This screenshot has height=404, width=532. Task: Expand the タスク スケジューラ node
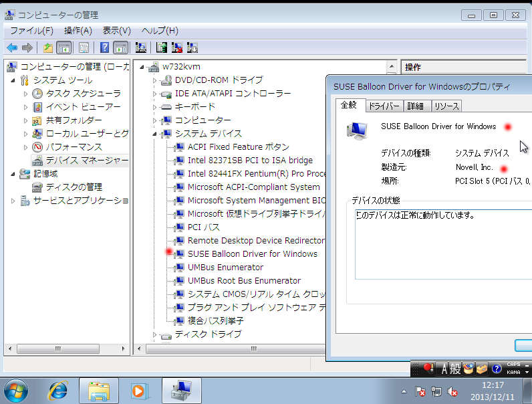(26, 94)
